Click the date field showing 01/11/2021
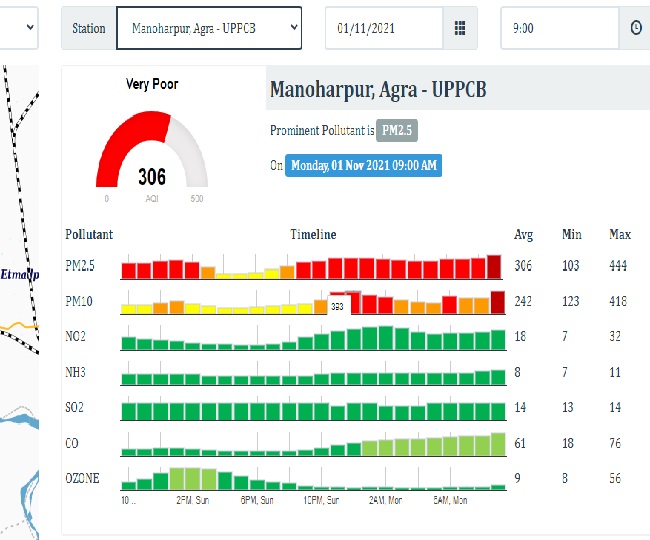This screenshot has height=540, width=650. [x=384, y=29]
